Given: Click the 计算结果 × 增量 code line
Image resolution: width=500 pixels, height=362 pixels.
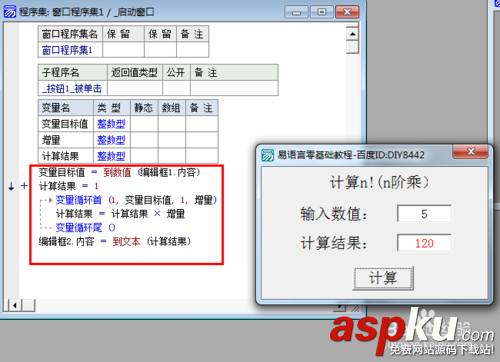Looking at the screenshot, I should point(120,214).
